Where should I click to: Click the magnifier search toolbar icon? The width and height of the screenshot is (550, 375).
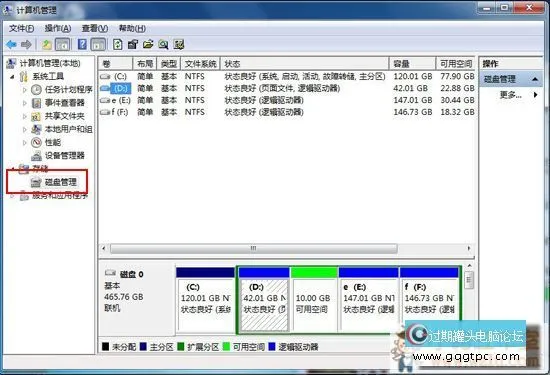click(163, 45)
